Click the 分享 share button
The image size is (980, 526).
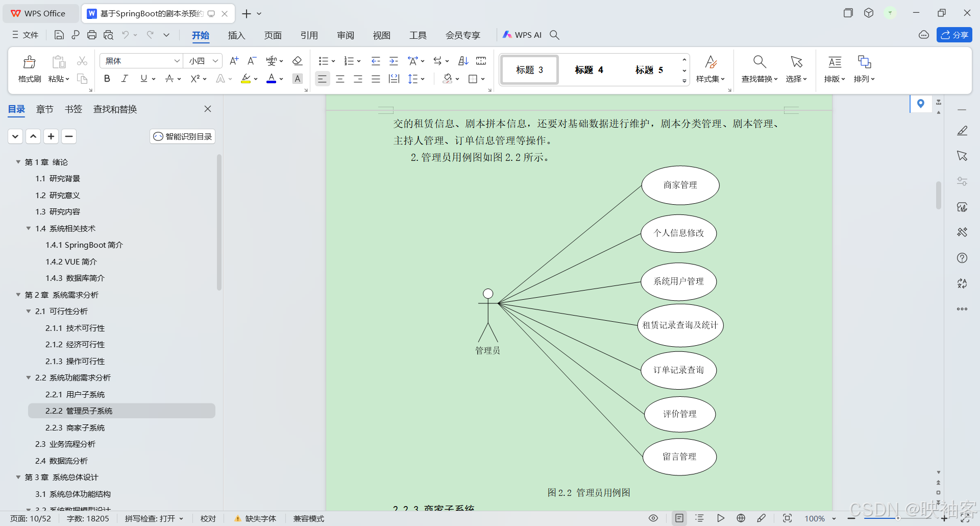point(954,35)
